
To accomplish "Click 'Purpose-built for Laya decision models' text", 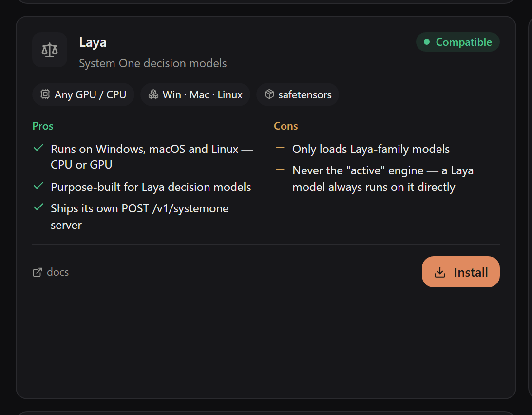I will [x=151, y=187].
